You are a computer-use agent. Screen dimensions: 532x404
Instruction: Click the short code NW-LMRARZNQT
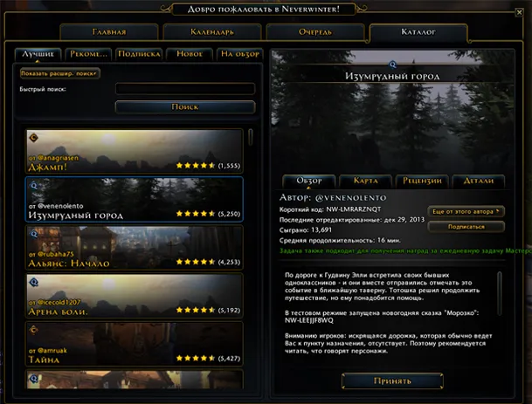point(353,209)
